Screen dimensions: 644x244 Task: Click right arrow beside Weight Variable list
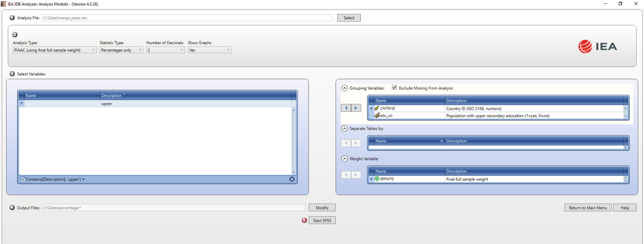tap(356, 175)
